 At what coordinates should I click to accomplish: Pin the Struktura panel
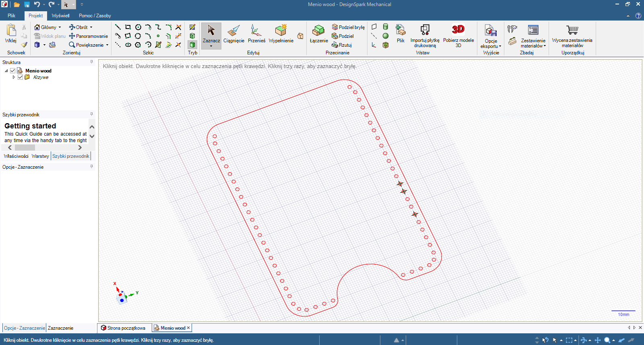click(91, 62)
